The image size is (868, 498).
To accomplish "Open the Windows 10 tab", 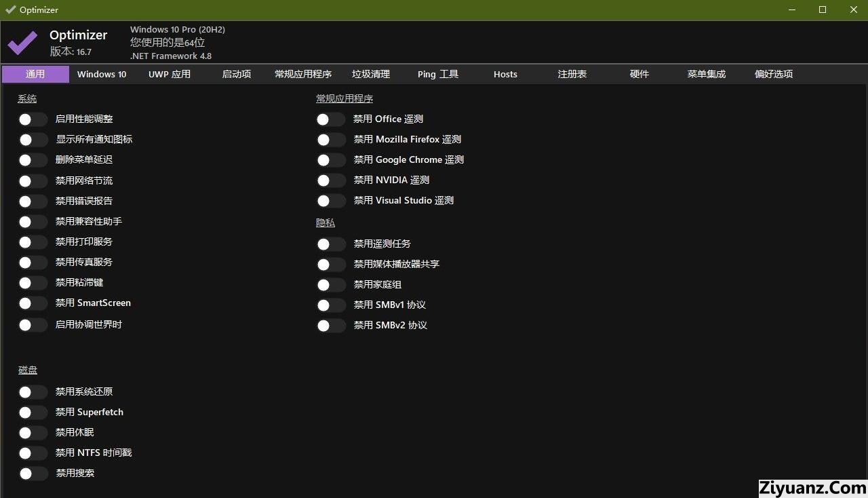I will click(x=102, y=75).
